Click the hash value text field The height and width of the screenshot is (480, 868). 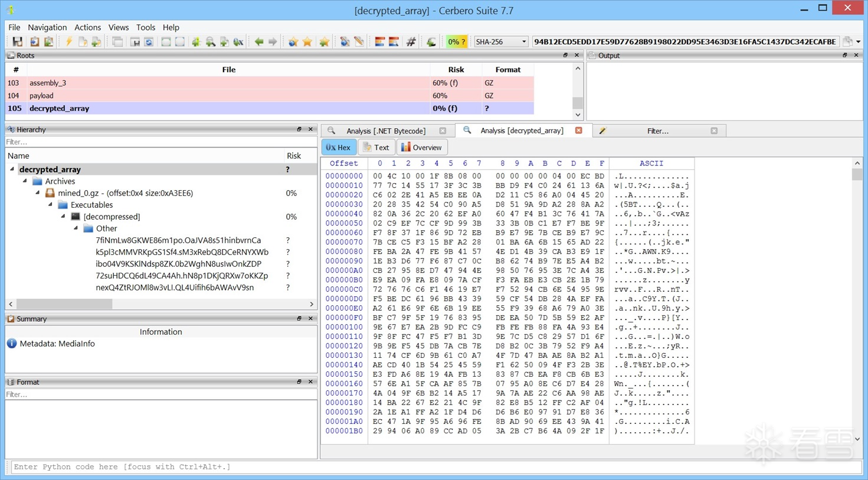point(685,42)
